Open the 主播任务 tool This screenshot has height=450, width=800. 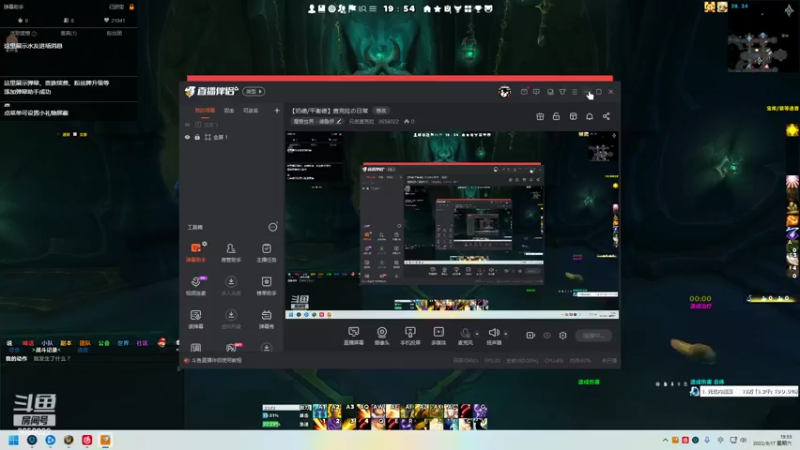click(266, 252)
